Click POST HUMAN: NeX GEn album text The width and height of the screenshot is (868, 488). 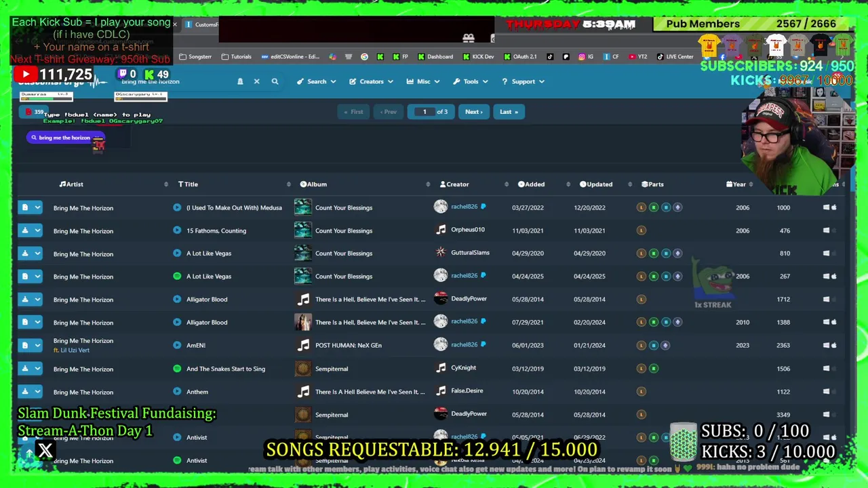(x=349, y=345)
